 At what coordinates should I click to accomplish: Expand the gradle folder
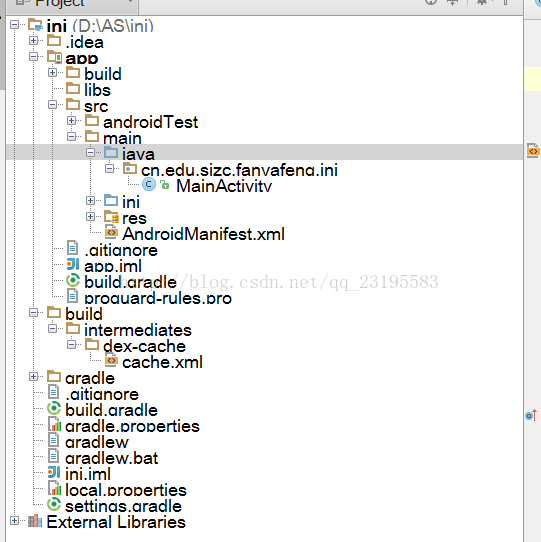[x=34, y=376]
